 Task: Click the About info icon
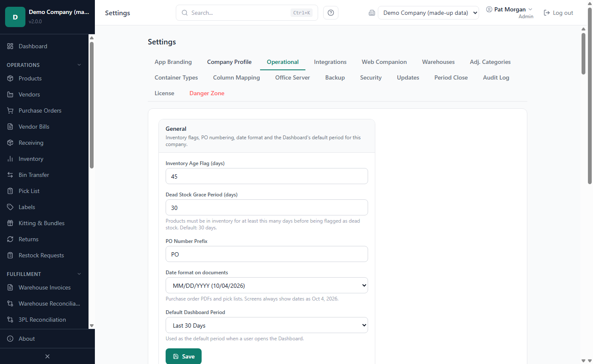click(x=10, y=339)
